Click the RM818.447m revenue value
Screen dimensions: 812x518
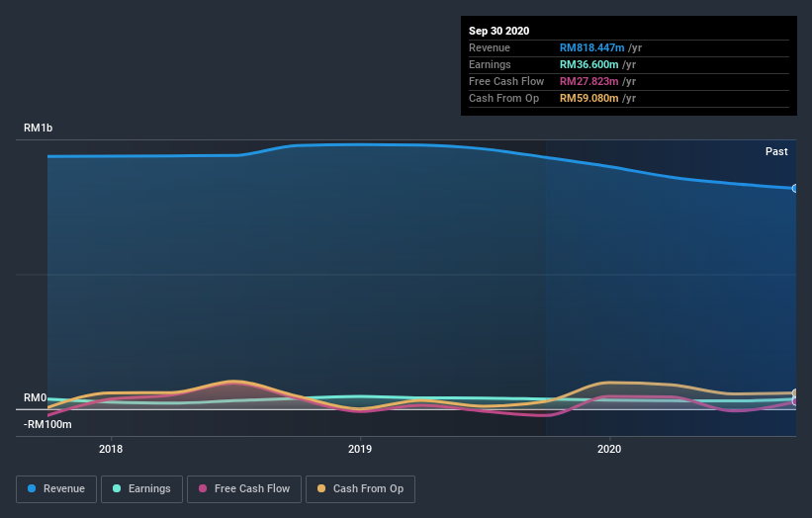591,47
